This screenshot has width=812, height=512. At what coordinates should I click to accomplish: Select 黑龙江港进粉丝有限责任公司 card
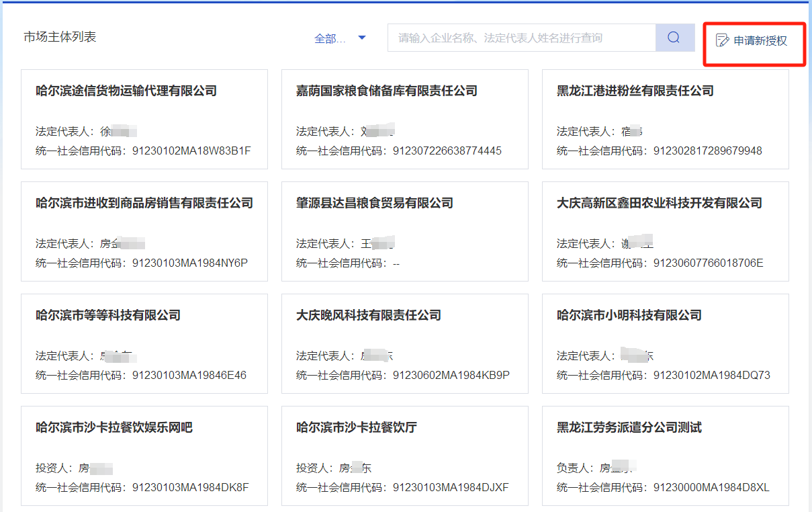pyautogui.click(x=665, y=119)
